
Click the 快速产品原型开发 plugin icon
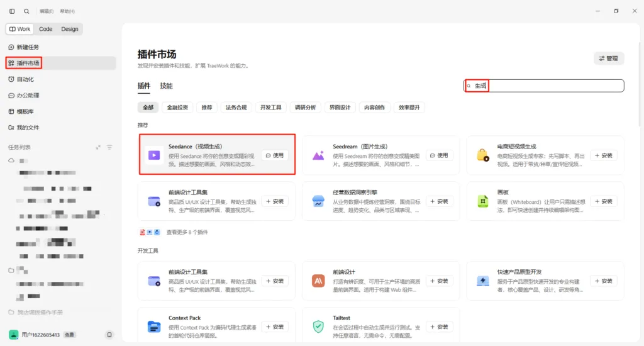pyautogui.click(x=482, y=281)
